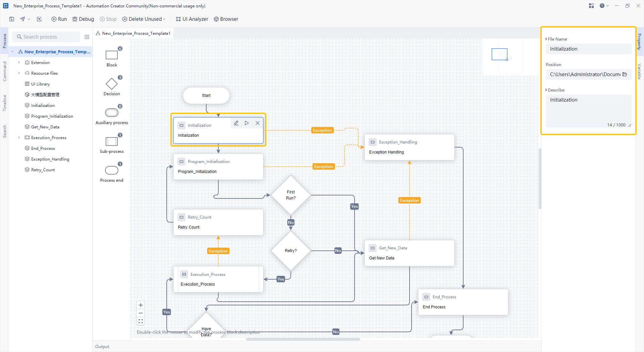The height and width of the screenshot is (352, 644).
Task: Delete Initialization block with X icon
Action: (258, 123)
